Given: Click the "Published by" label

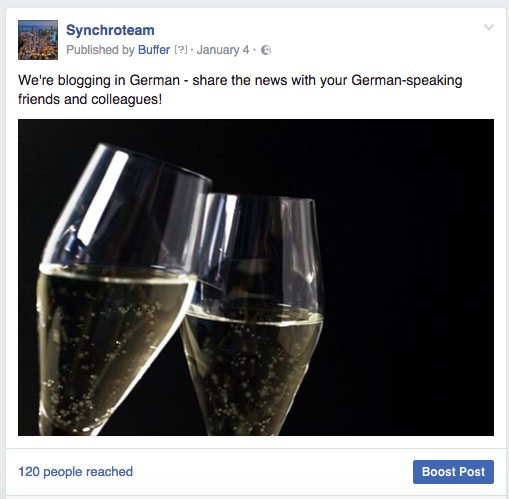Looking at the screenshot, I should (100, 50).
